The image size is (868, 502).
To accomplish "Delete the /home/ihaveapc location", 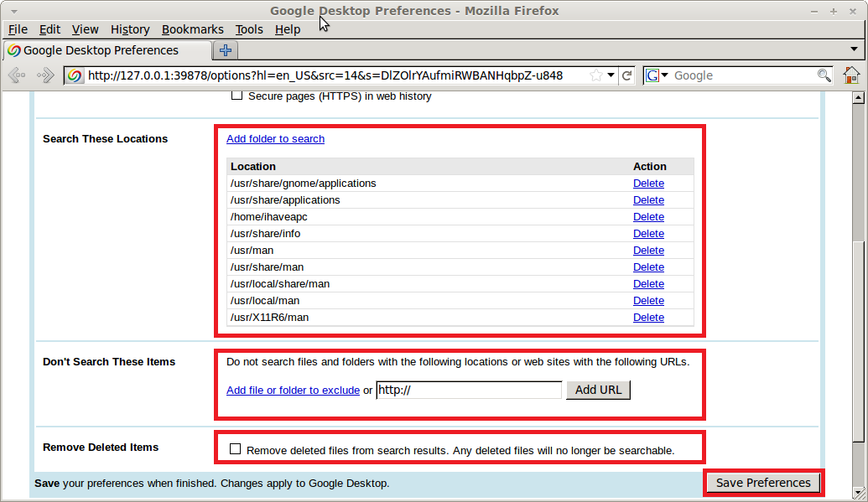I will 648,217.
